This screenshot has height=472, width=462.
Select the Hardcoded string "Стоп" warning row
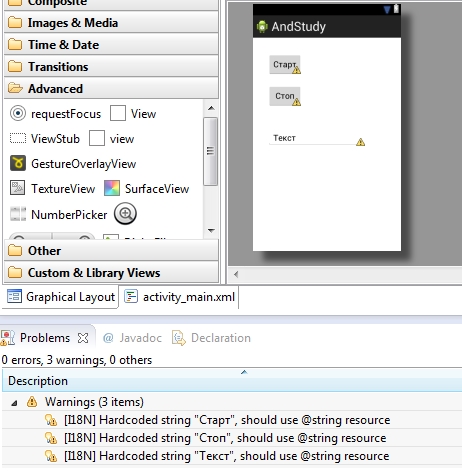pyautogui.click(x=232, y=438)
